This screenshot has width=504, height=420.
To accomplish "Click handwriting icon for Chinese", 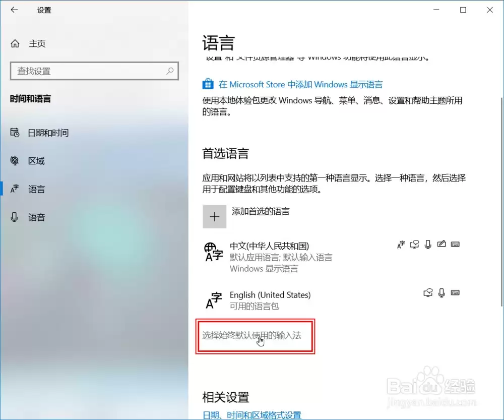I will click(442, 244).
